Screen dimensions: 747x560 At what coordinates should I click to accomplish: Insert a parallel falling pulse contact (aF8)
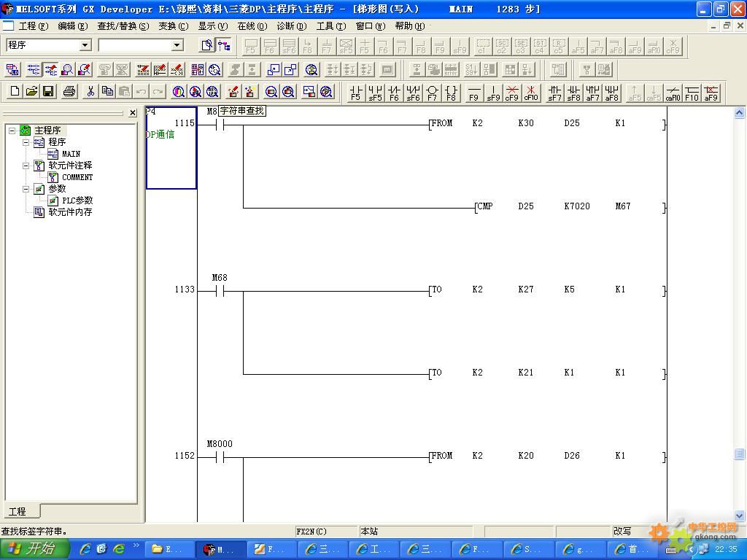tap(612, 93)
